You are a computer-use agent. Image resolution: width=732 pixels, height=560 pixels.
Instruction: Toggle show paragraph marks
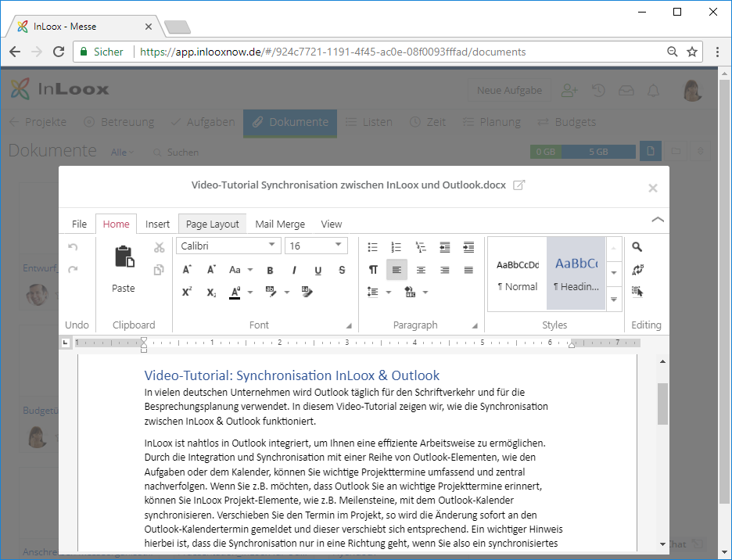point(373,270)
